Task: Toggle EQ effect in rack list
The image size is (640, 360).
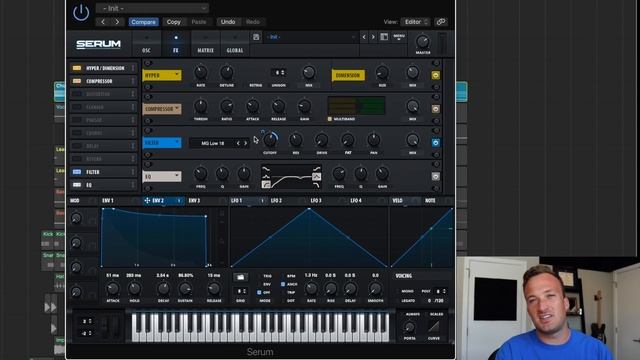Action: [x=77, y=185]
